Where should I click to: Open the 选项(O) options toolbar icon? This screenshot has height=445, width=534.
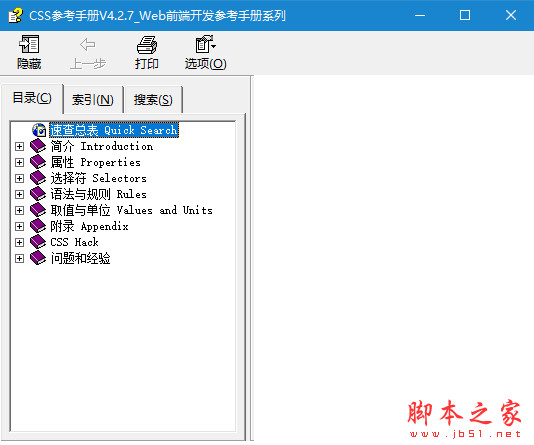tap(205, 44)
